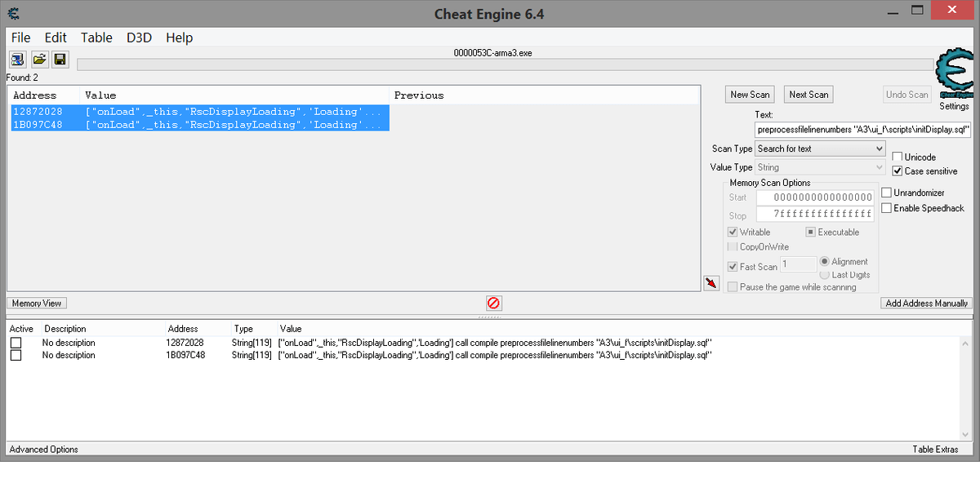
Task: Open the Table menu
Action: [96, 38]
